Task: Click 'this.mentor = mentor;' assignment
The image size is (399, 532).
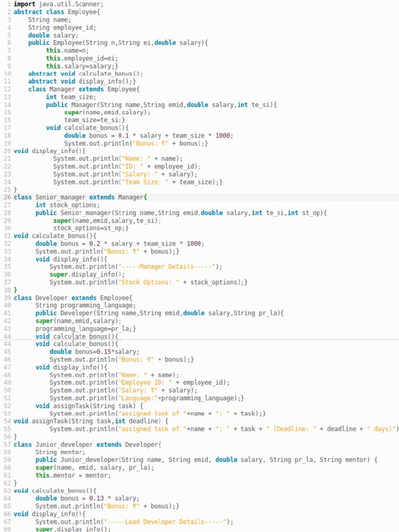Action: pyautogui.click(x=73, y=475)
